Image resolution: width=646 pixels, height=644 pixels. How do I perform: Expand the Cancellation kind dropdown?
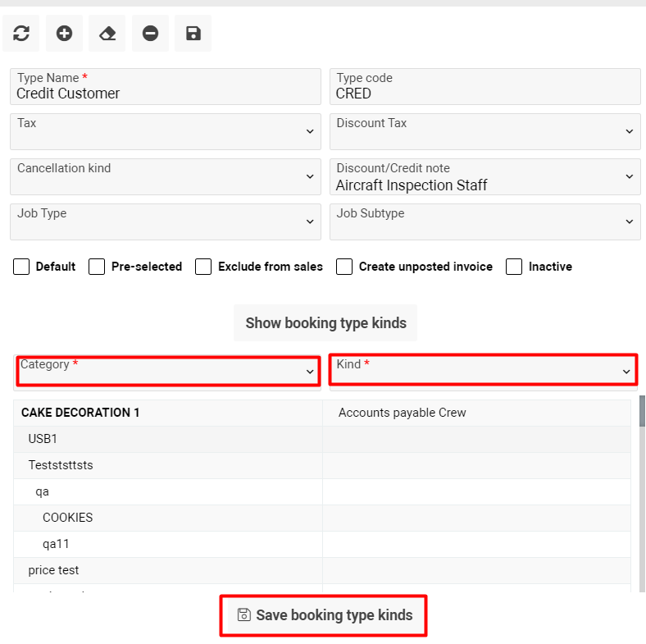point(166,177)
